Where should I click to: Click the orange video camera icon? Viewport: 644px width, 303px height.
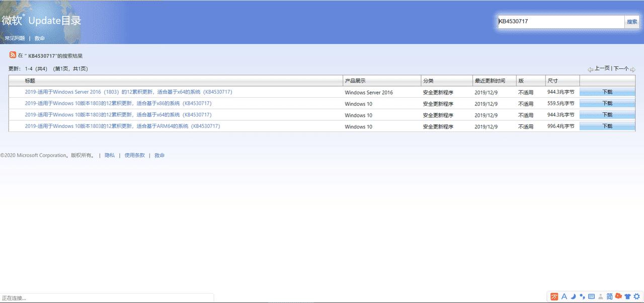click(618, 296)
